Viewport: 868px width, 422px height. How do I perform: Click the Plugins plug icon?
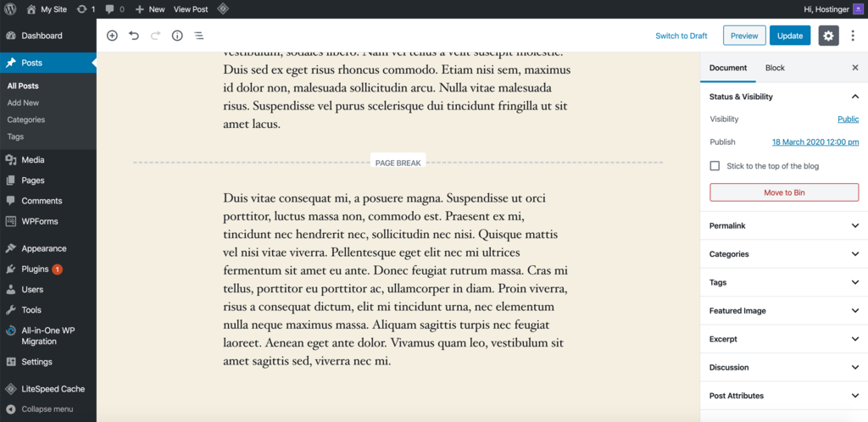coord(10,269)
